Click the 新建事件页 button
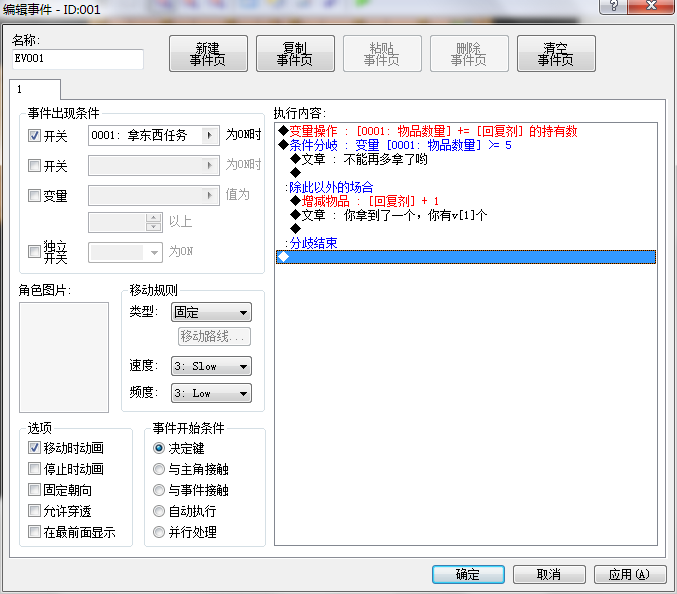The width and height of the screenshot is (677, 594). coord(208,54)
